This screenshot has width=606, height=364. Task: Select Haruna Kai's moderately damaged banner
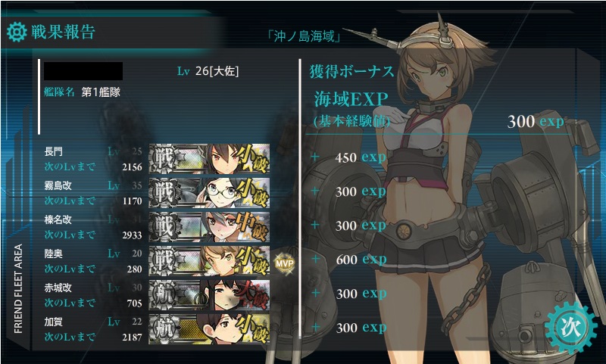tap(209, 226)
